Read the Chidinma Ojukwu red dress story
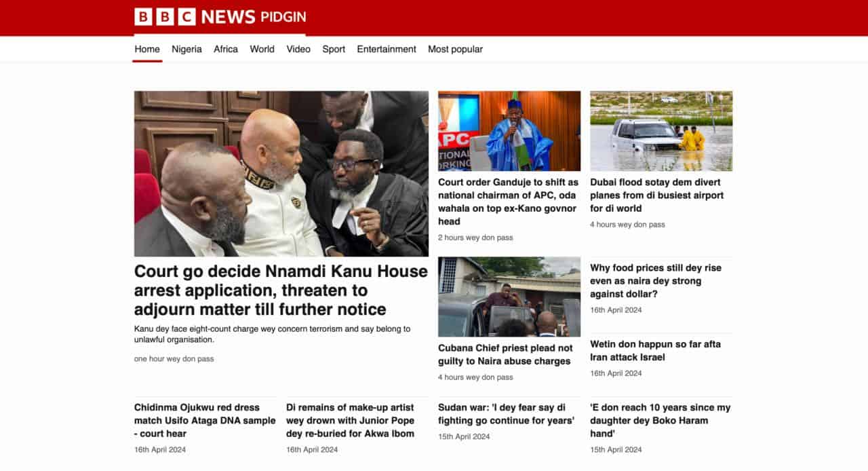 (x=205, y=420)
